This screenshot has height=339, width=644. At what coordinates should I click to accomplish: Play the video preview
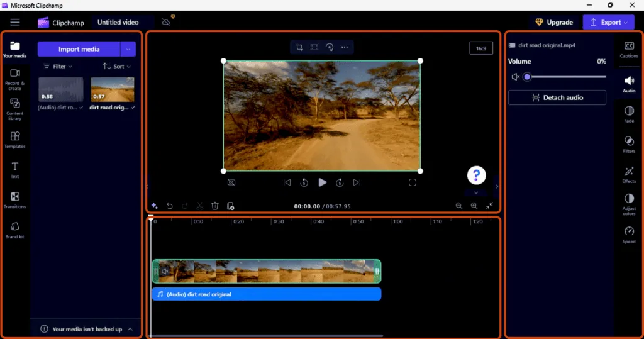click(323, 182)
